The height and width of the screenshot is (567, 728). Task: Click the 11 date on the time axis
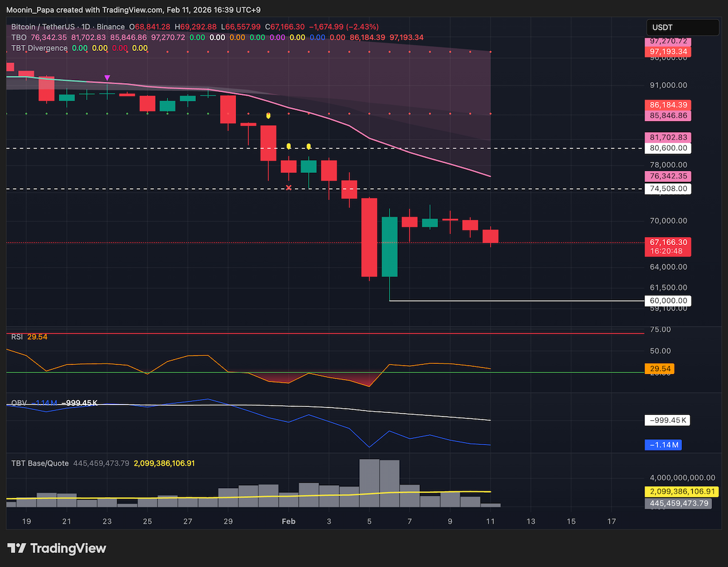pos(490,521)
